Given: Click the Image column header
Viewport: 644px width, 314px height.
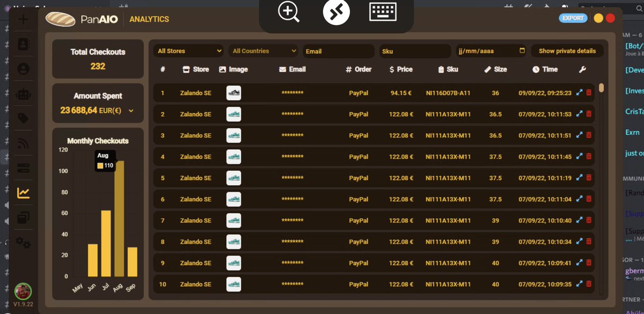Looking at the screenshot, I should (233, 69).
